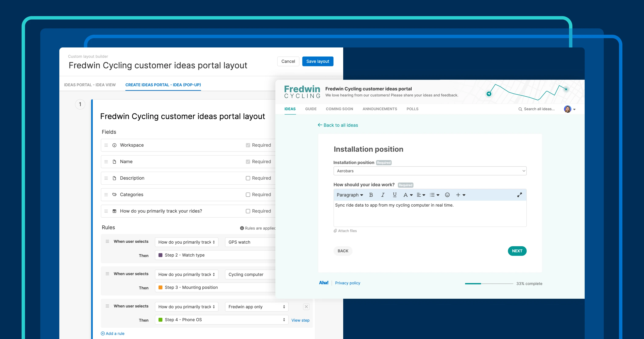
Task: Open the COMING SOON tab
Action: 339,109
